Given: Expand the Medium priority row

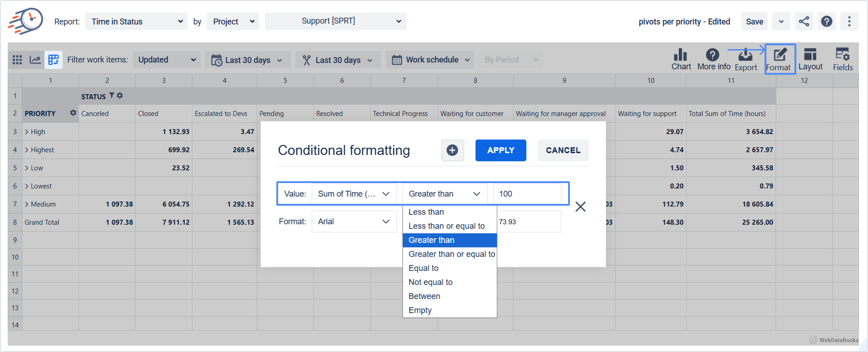Looking at the screenshot, I should pyautogui.click(x=27, y=204).
